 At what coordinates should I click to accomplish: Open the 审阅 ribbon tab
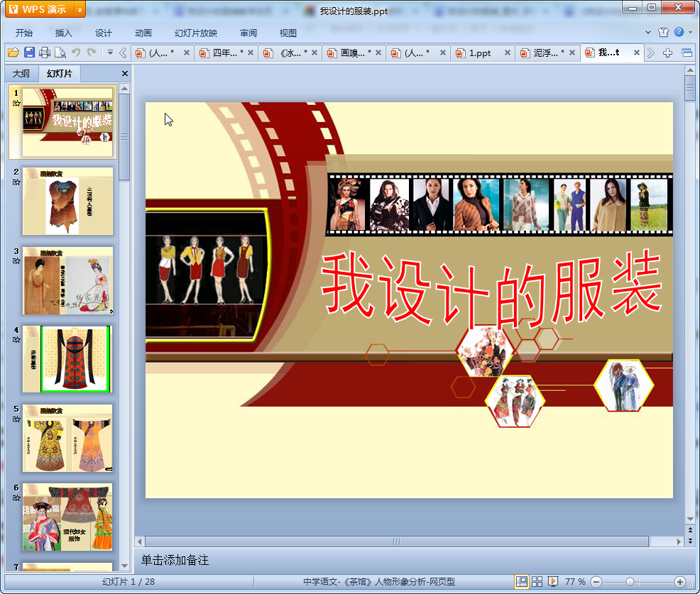point(248,33)
